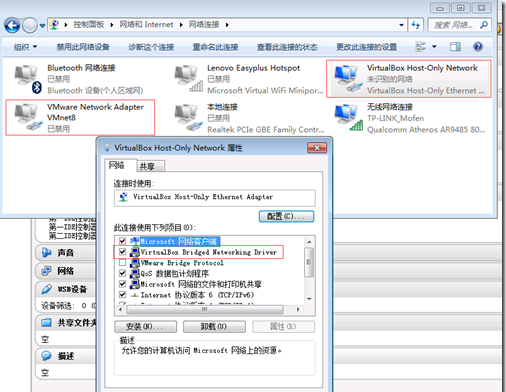Click the magnifier search icon

pos(484,25)
